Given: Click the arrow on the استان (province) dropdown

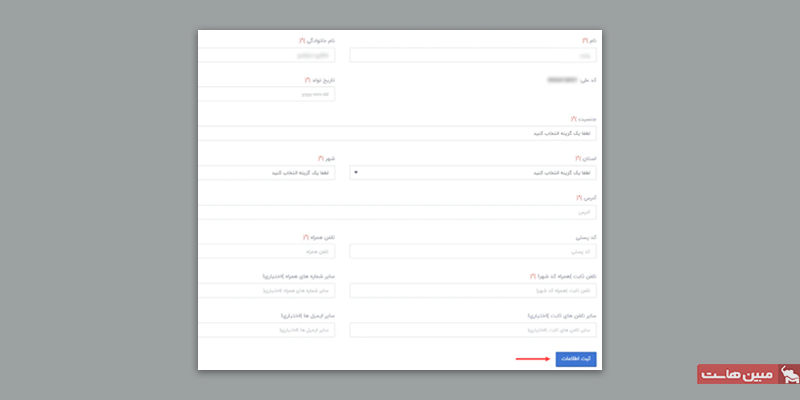Looking at the screenshot, I should [358, 172].
